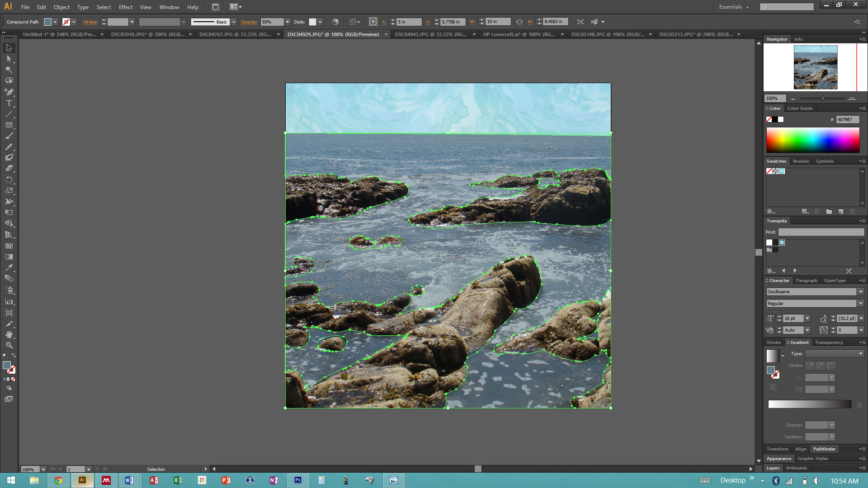Toggle constrain width and height proportions
The height and width of the screenshot is (488, 868).
coord(519,22)
